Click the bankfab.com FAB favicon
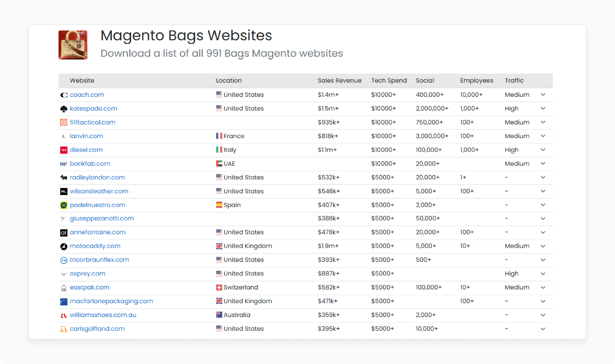Screen dimensions: 615x364 64,164
